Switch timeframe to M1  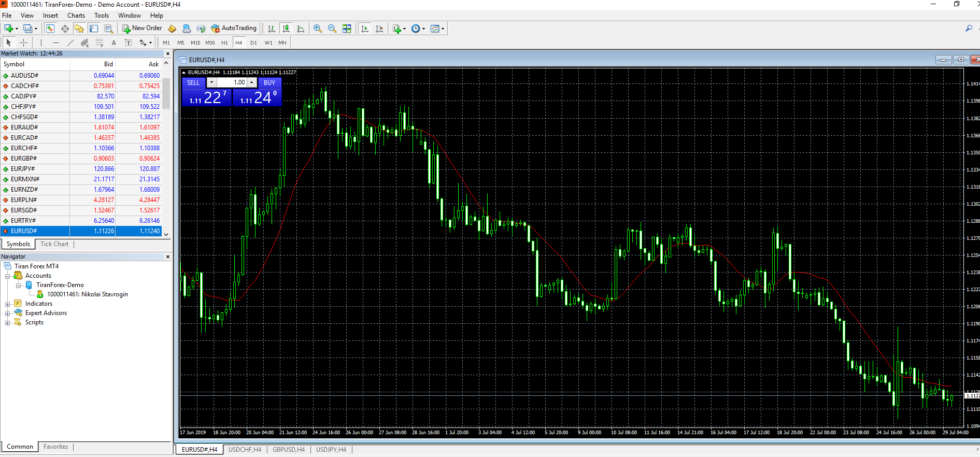tap(166, 42)
